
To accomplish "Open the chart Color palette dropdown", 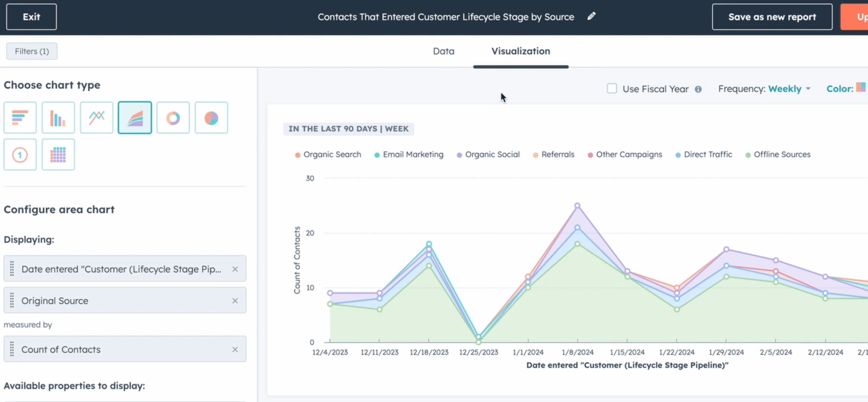I will point(862,88).
